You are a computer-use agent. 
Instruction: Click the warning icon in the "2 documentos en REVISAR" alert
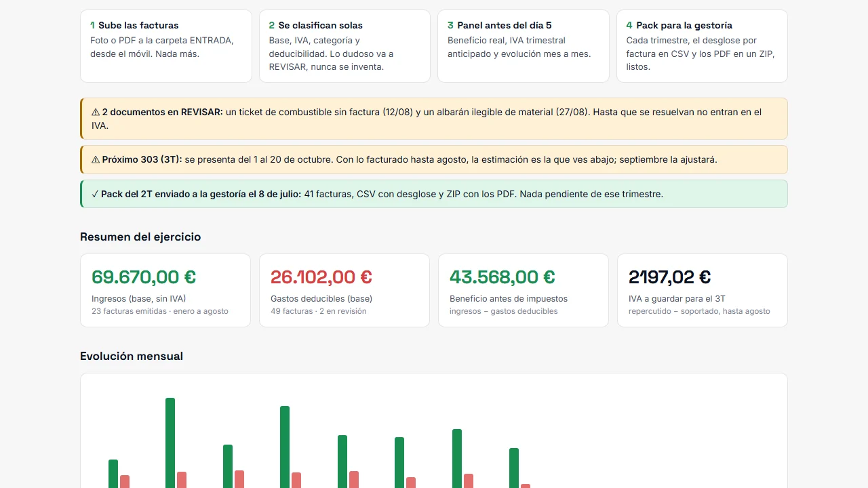coord(96,112)
